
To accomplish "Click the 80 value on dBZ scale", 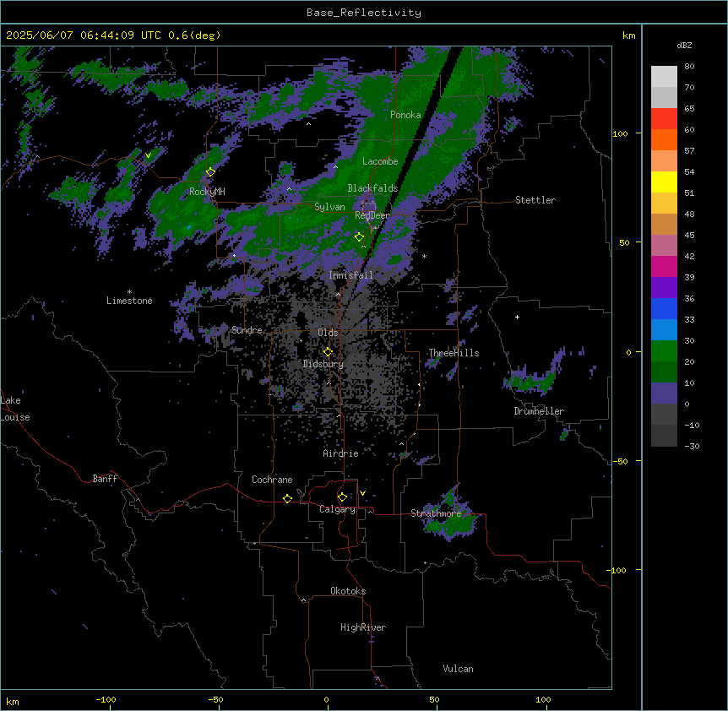I will click(689, 67).
